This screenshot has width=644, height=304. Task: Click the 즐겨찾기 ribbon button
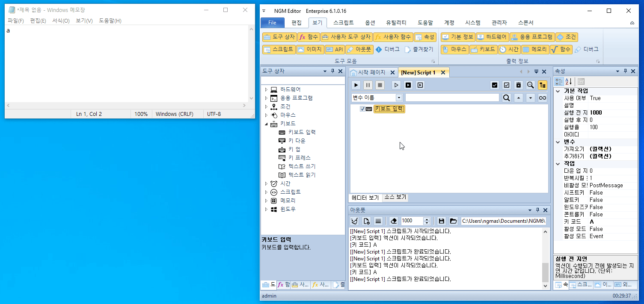418,50
